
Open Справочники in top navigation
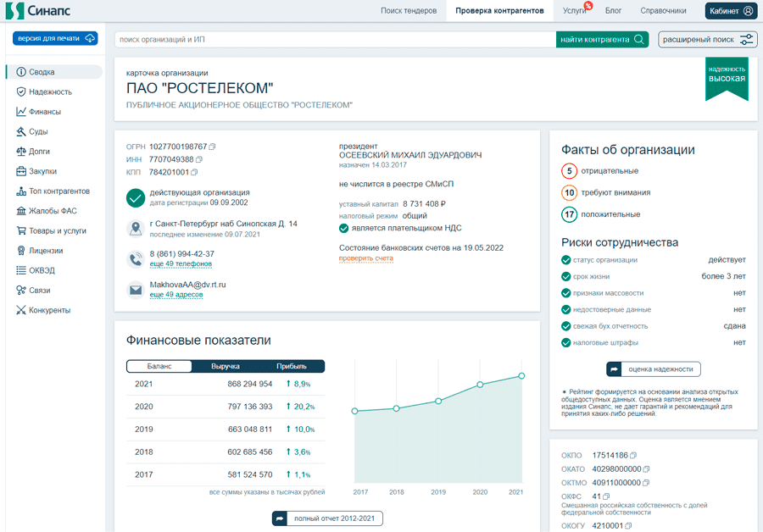(663, 11)
